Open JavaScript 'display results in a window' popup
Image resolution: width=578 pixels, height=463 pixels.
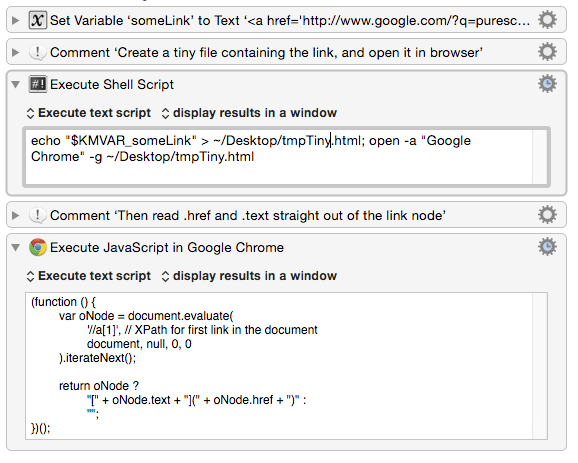tap(249, 276)
